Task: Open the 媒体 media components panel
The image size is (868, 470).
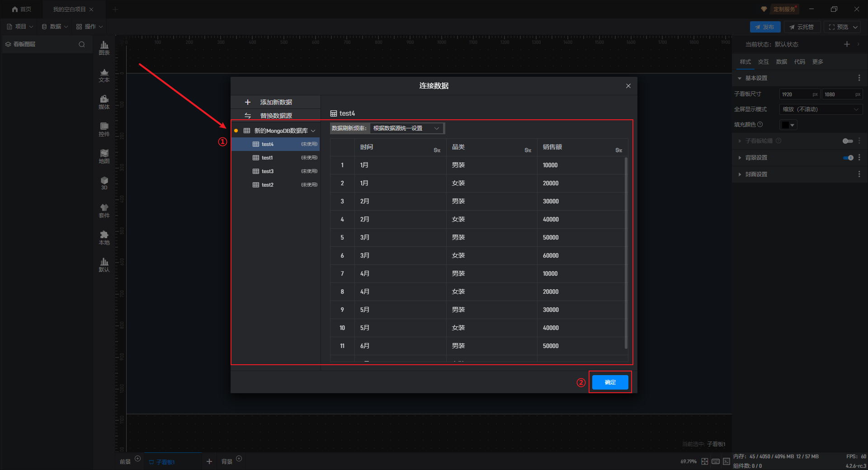Action: [104, 102]
